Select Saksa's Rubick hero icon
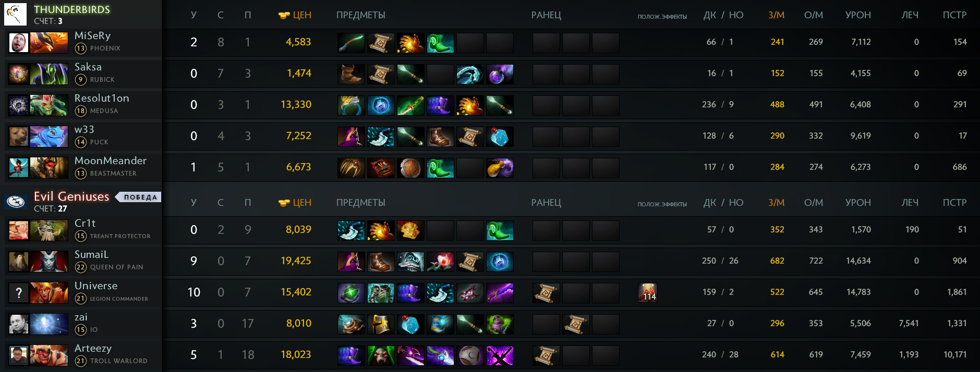 pos(49,74)
